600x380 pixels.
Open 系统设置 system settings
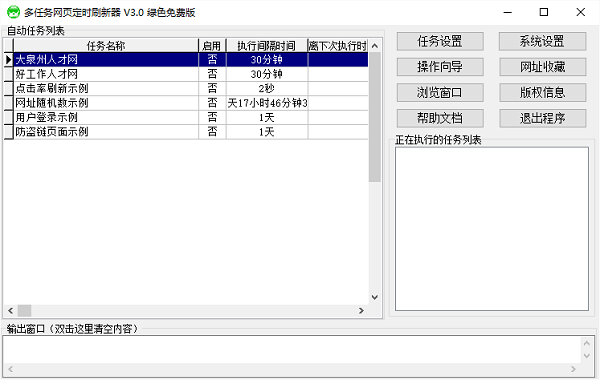pyautogui.click(x=542, y=41)
